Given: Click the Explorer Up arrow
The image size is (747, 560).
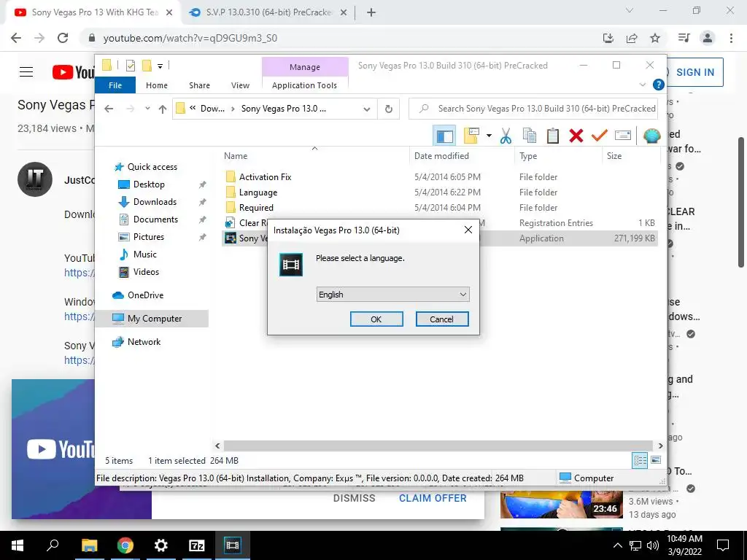Looking at the screenshot, I should click(x=163, y=109).
